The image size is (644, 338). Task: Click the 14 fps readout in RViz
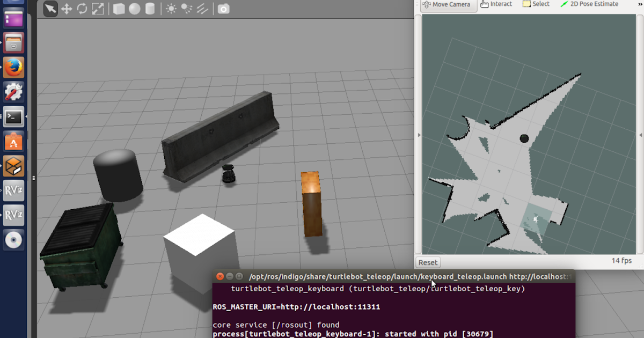point(622,261)
